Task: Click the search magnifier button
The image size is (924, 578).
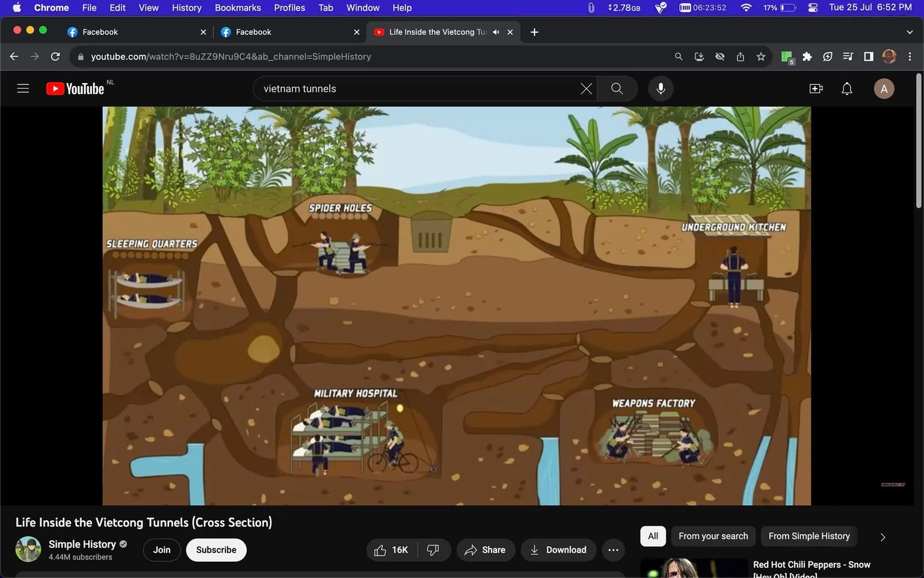Action: [x=617, y=89]
